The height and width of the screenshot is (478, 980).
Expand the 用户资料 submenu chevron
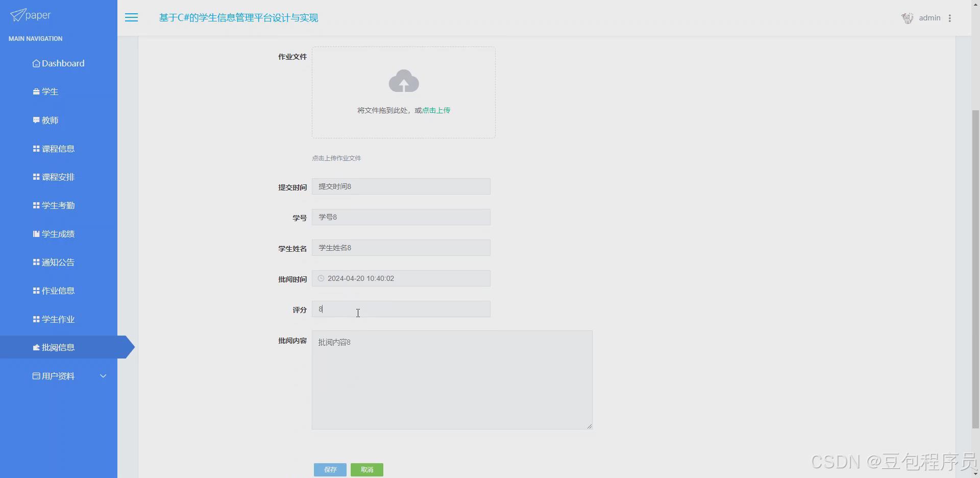[x=103, y=376]
